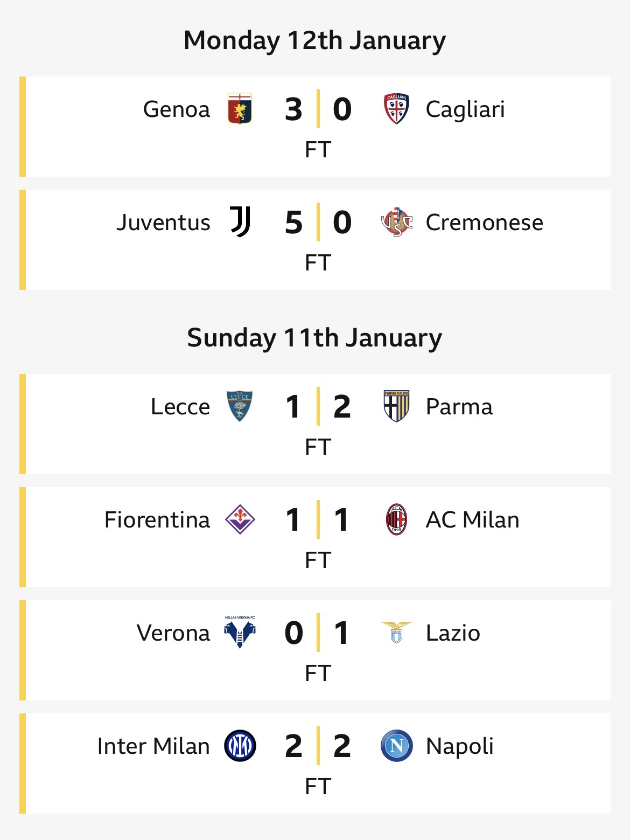Image resolution: width=630 pixels, height=840 pixels.
Task: Open the Napoli team name link
Action: (x=459, y=747)
